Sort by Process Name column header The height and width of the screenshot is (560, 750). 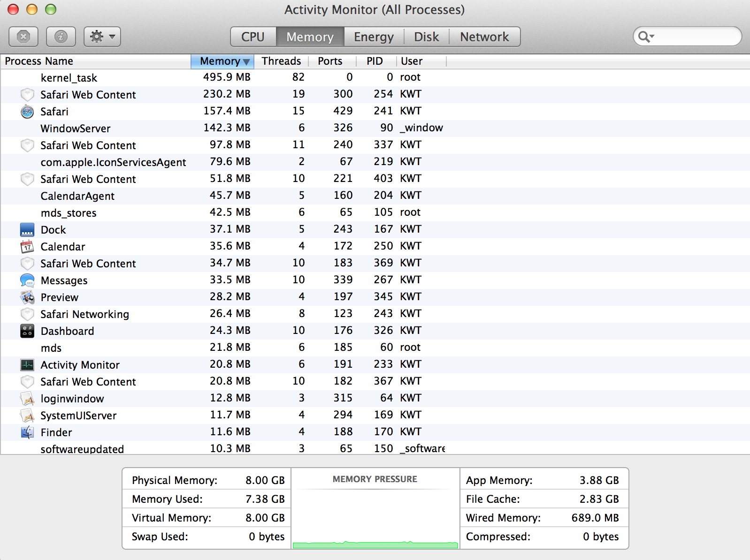pyautogui.click(x=96, y=61)
